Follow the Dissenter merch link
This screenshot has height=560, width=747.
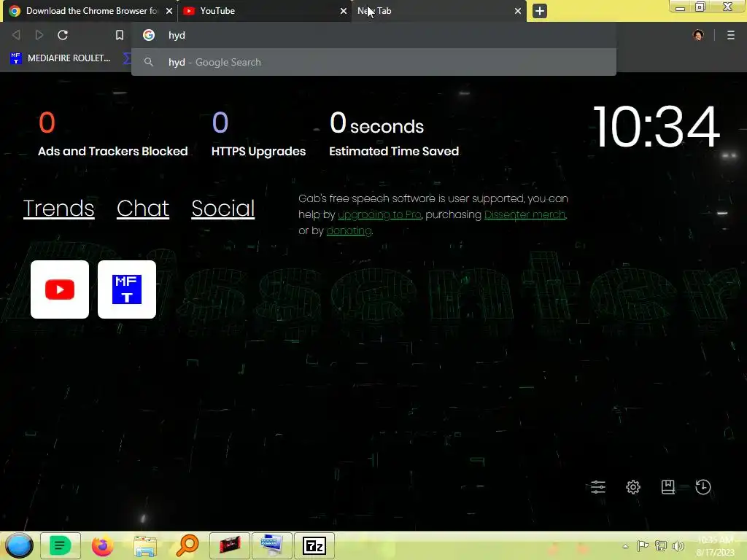click(525, 214)
